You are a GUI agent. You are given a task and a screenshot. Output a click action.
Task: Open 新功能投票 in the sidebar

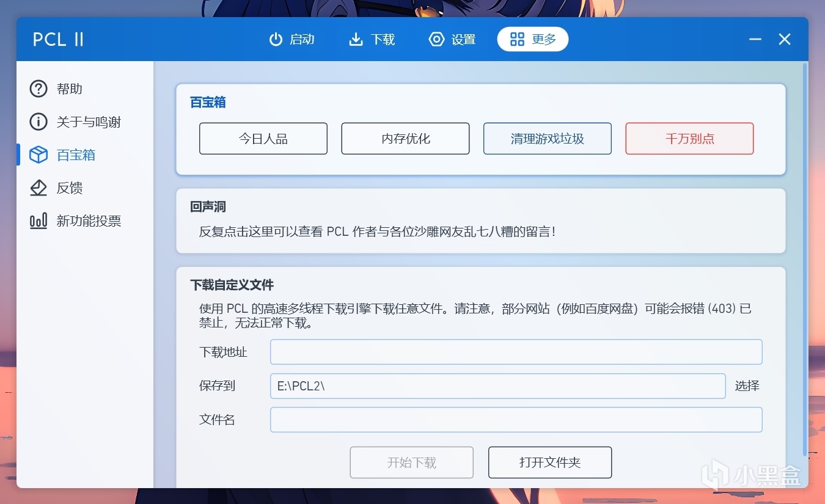(85, 221)
